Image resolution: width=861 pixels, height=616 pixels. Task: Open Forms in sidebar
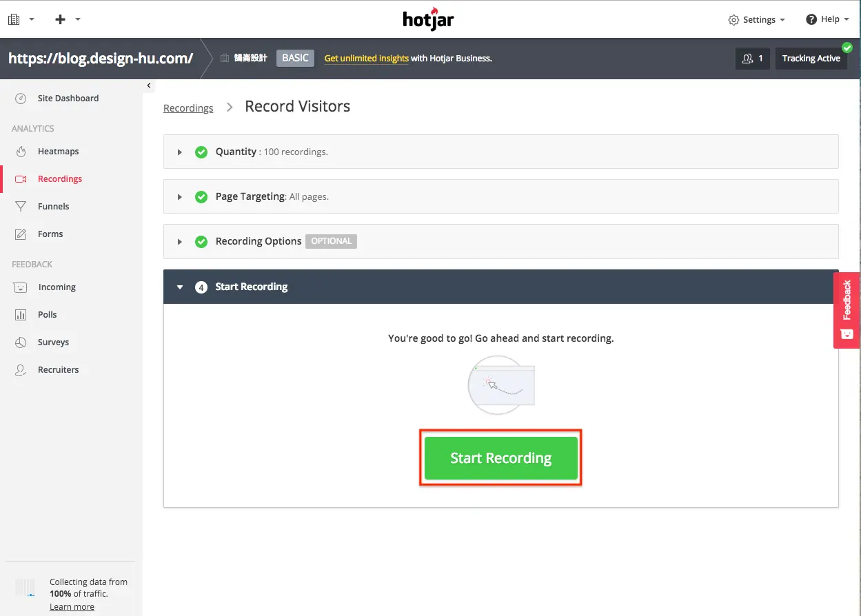tap(50, 234)
